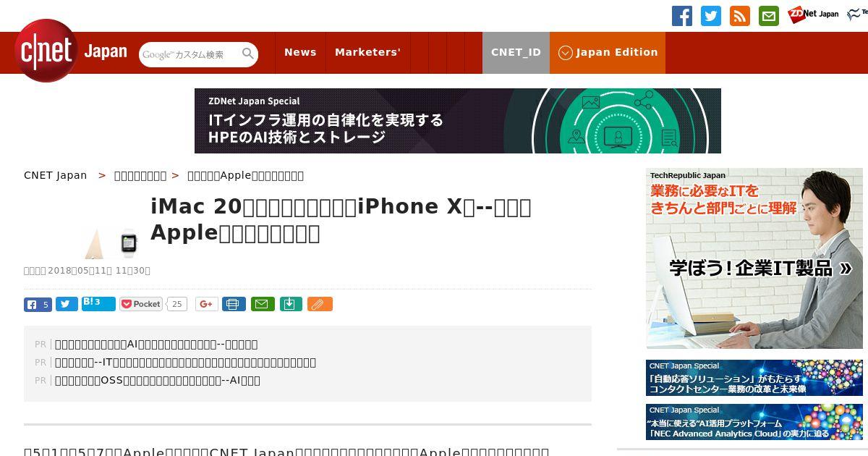Open the RSS feed icon
Image resolution: width=868 pixels, height=456 pixels.
point(740,16)
